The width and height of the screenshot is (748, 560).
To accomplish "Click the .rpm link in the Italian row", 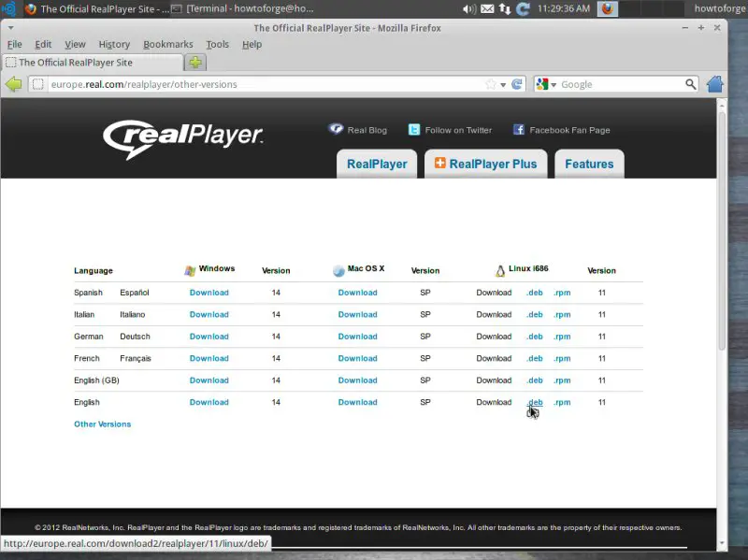I will tap(562, 314).
